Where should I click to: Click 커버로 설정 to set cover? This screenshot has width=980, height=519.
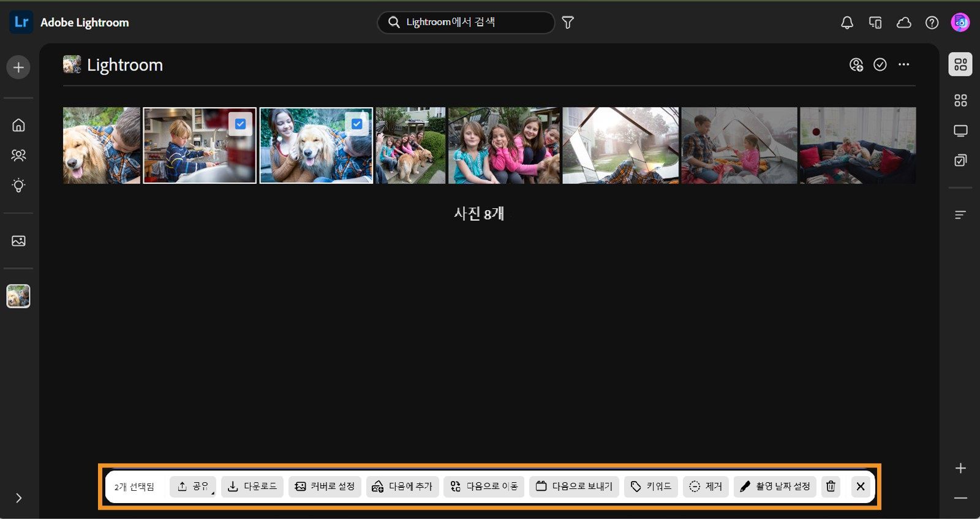point(325,487)
